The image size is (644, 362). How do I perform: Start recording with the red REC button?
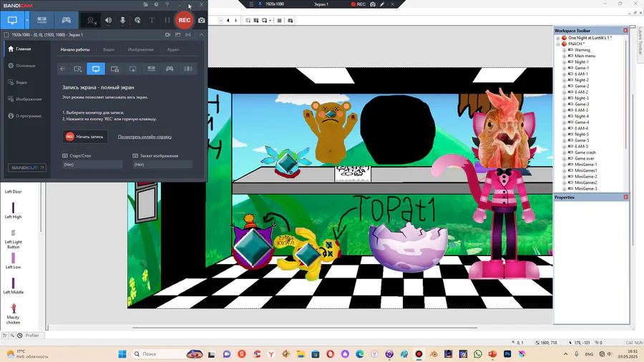pos(185,20)
